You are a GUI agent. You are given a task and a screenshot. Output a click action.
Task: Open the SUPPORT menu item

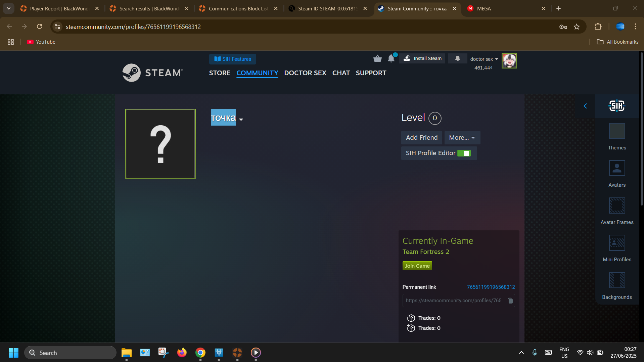click(371, 73)
